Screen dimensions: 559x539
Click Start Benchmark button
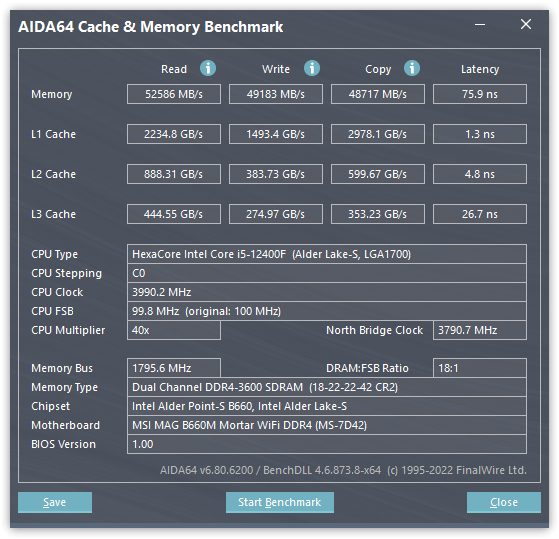pos(280,502)
